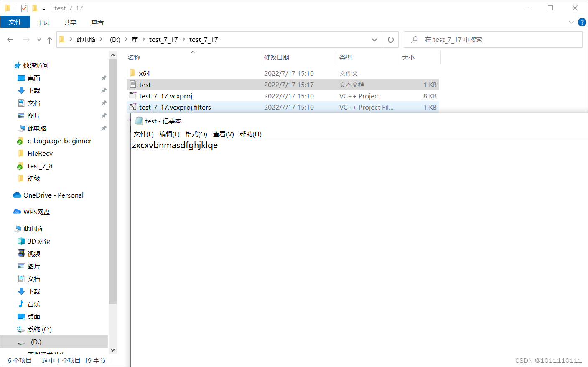The image size is (588, 367).
Task: Click the WPS网盘 cloud icon in sidebar
Action: 17,212
